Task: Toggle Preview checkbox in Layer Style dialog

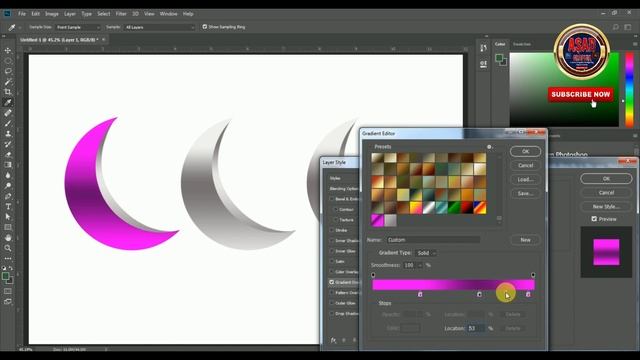Action: click(x=594, y=219)
